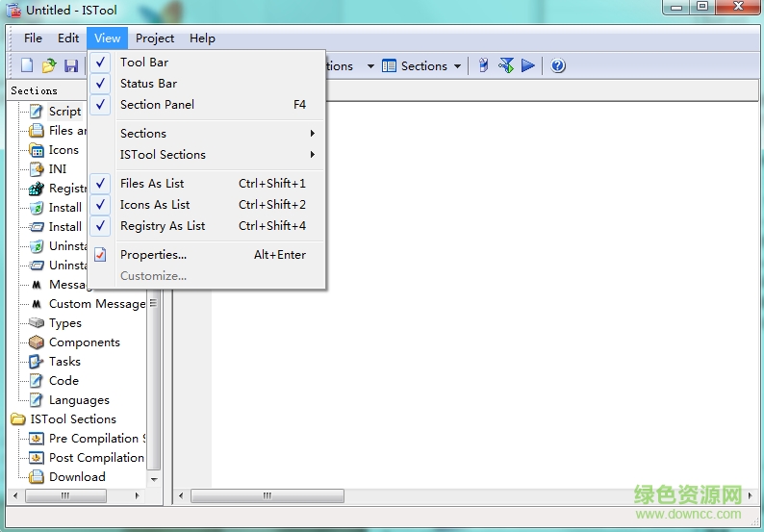This screenshot has height=532, width=764.
Task: Select the Types tree item
Action: pos(65,323)
